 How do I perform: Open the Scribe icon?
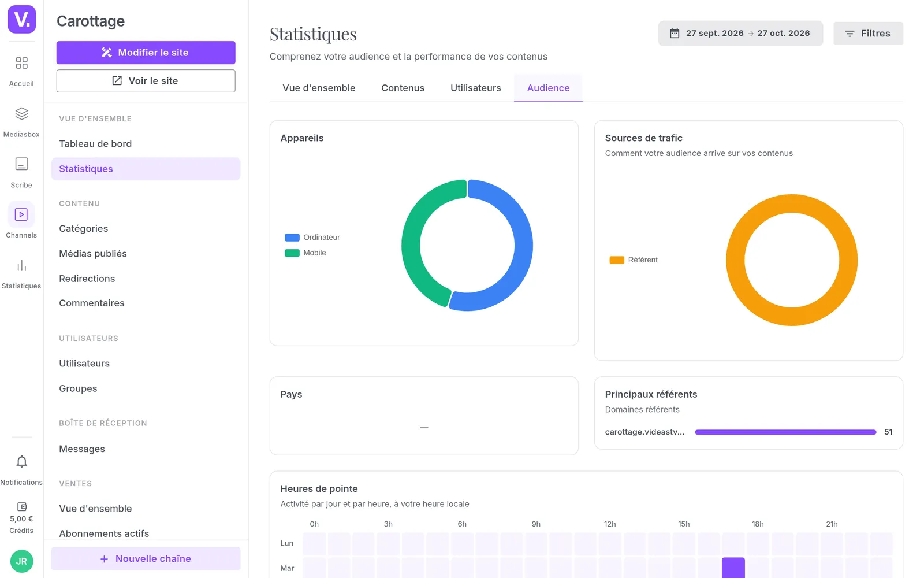tap(21, 164)
